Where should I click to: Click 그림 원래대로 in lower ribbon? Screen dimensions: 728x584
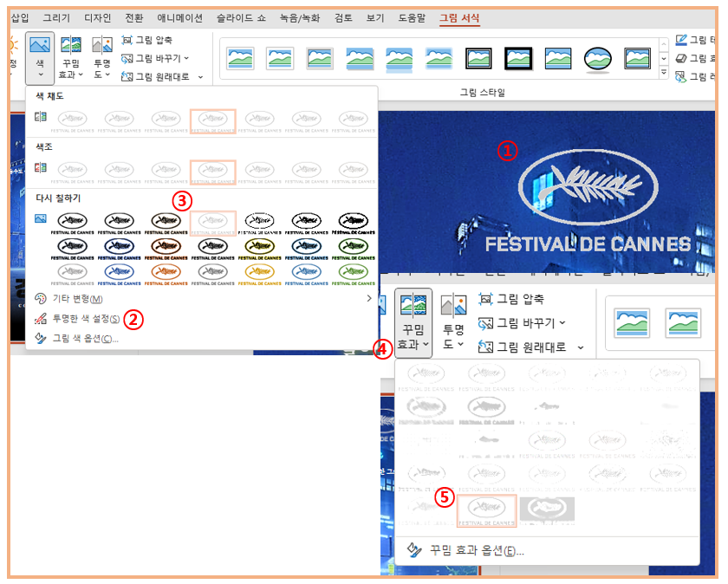tap(523, 347)
